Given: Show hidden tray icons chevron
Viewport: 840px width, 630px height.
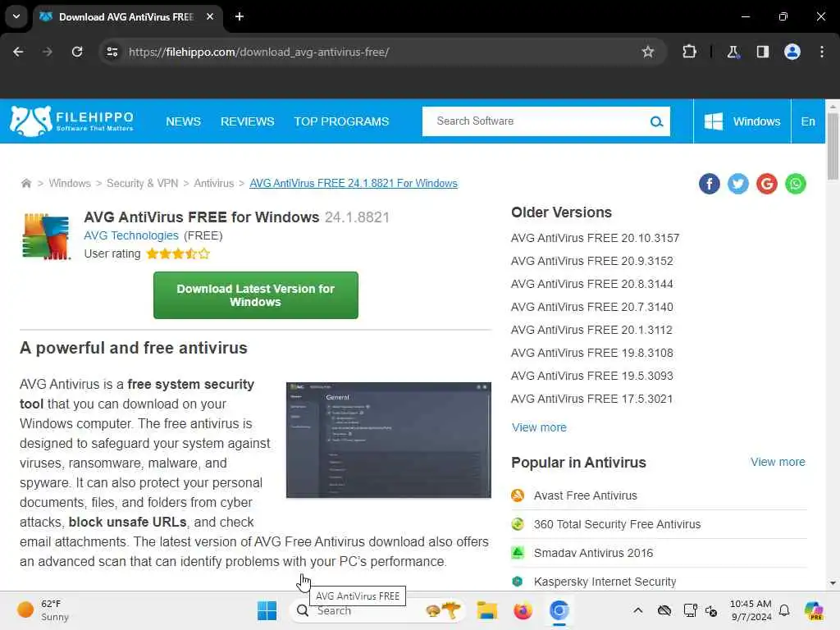Looking at the screenshot, I should [x=637, y=610].
